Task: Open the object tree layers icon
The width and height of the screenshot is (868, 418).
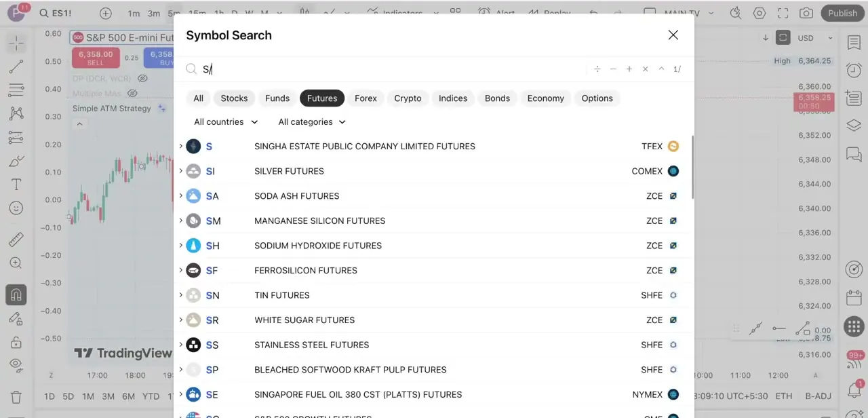Action: click(854, 126)
